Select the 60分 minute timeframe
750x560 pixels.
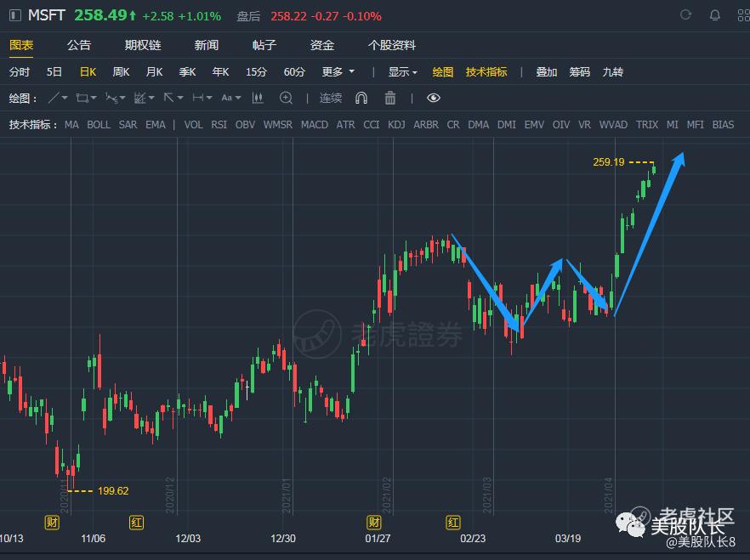click(294, 72)
